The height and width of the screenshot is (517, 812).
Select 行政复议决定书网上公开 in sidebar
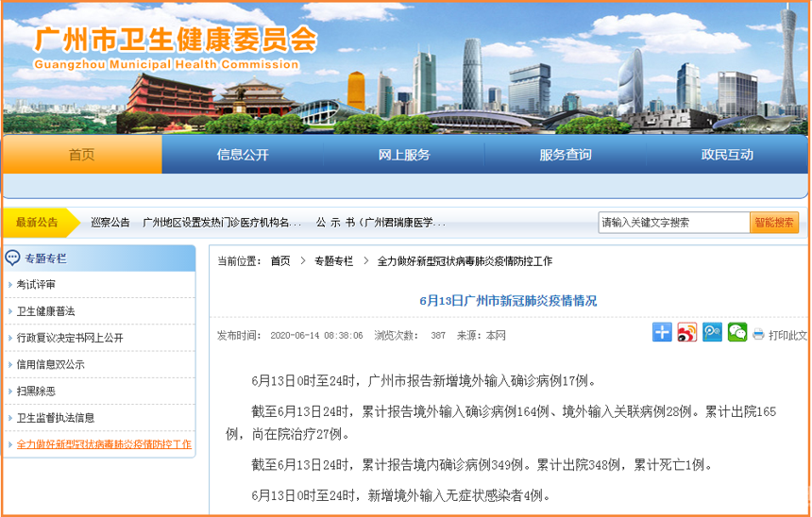coord(70,338)
